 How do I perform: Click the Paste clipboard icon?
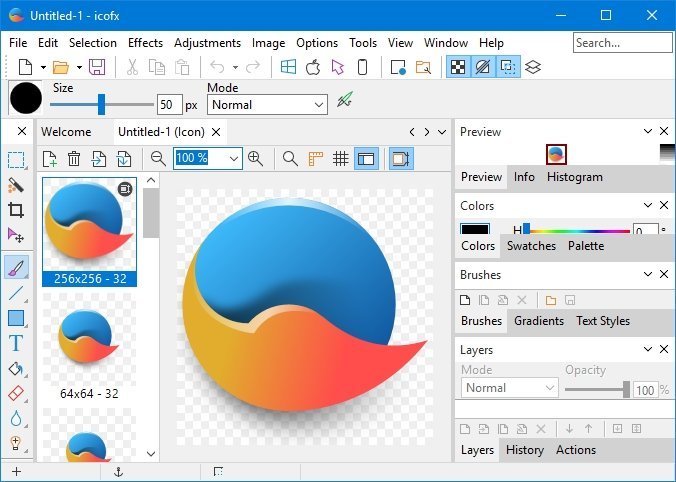pyautogui.click(x=182, y=67)
